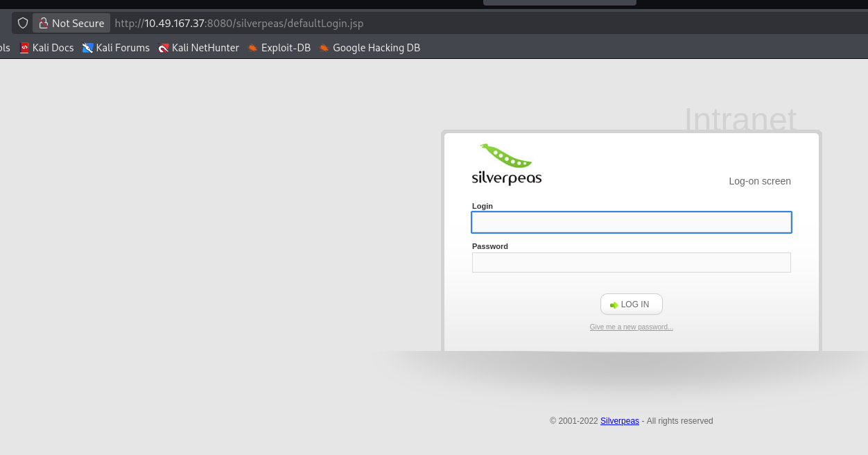Image resolution: width=868 pixels, height=455 pixels.
Task: Click the shield tracking protection icon
Action: click(23, 23)
